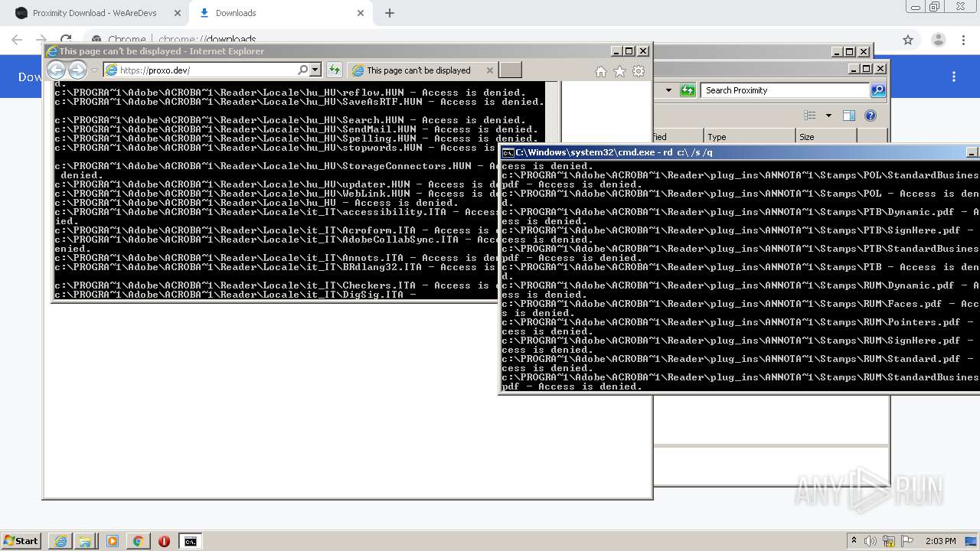Open Internet Explorer tools gear menu
980x551 pixels.
639,71
